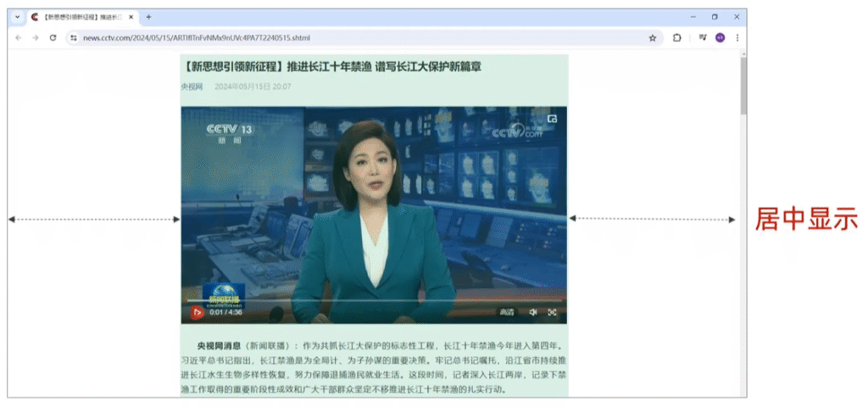868x408 pixels.
Task: Open the media control icon in toolbar
Action: 703,38
